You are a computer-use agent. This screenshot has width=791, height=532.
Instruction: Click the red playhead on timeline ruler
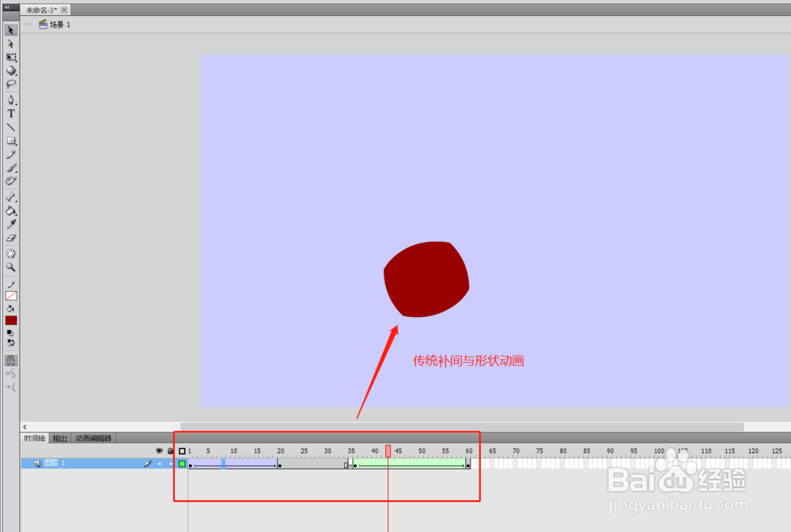(x=388, y=451)
